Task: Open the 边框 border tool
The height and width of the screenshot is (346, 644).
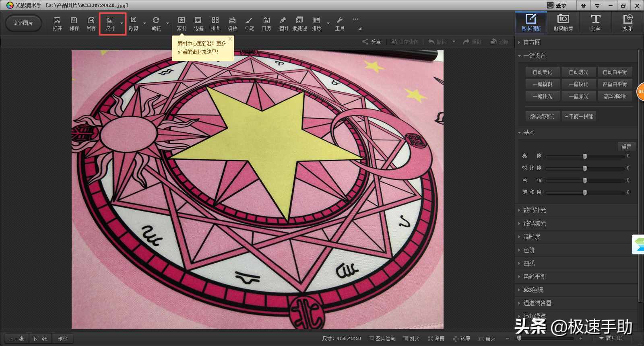Action: pos(198,24)
